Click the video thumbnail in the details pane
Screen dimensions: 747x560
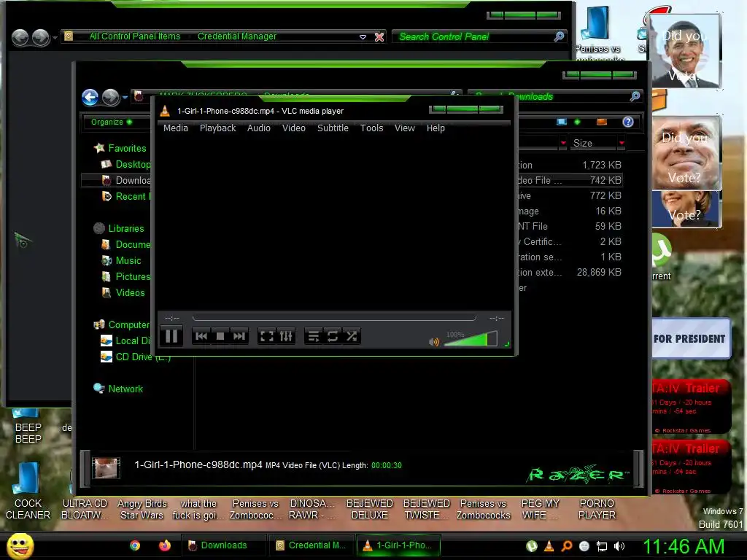pyautogui.click(x=106, y=467)
